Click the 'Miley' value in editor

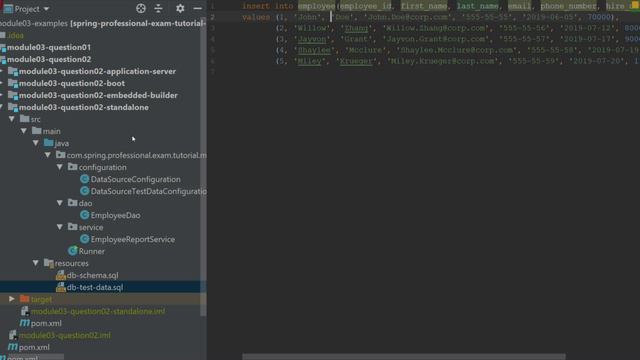309,61
